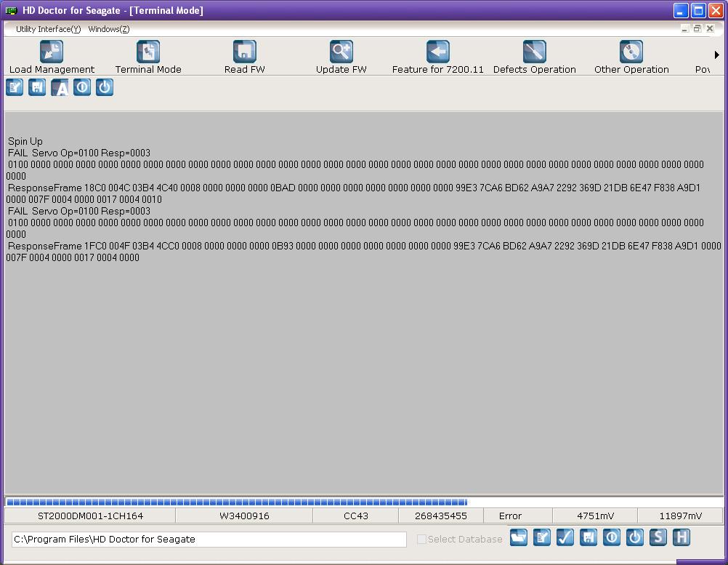728x565 pixels.
Task: Click the first FAIL Servo Op=0100 Resp=0003 line
Action: pos(79,153)
